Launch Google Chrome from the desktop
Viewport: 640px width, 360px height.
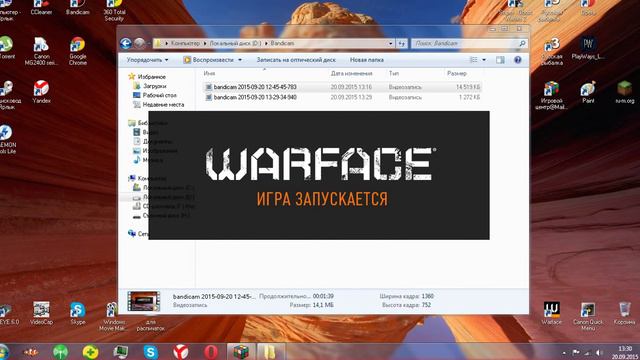pyautogui.click(x=78, y=51)
